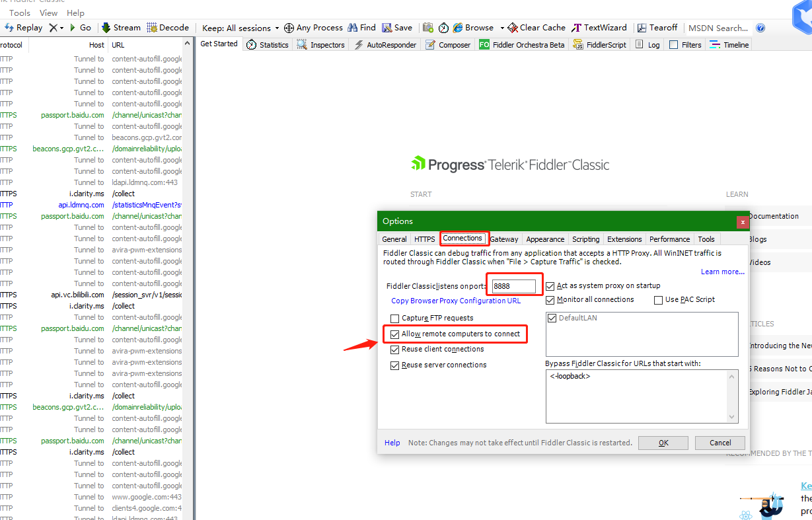Open the Keep: All sessions dropdown
The image size is (812, 520).
pyautogui.click(x=240, y=28)
